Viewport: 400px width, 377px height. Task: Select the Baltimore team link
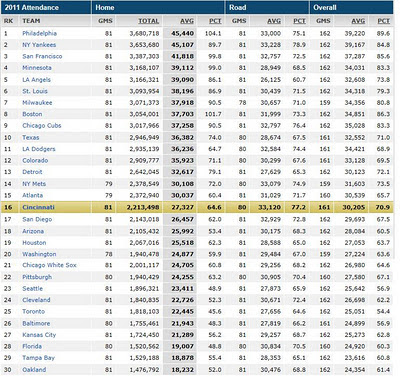(36, 323)
